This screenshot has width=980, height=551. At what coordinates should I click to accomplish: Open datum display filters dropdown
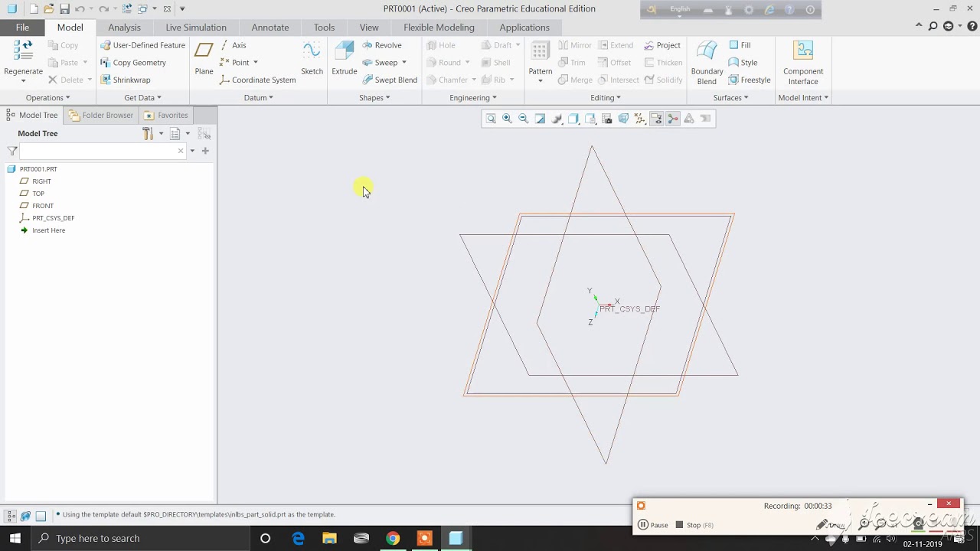pos(639,119)
